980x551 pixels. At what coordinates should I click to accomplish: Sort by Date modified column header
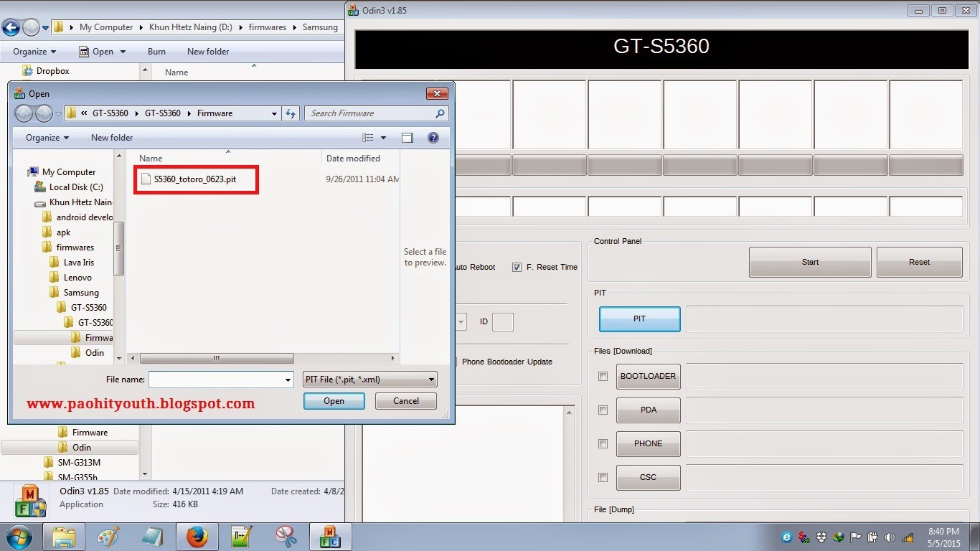coord(353,159)
